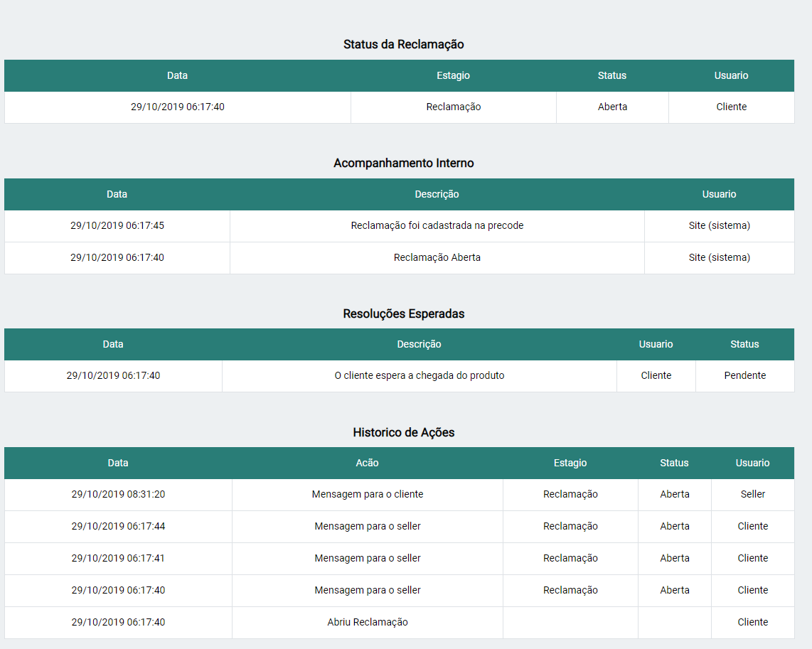Click 'Mensagem para o cliente' action cell
Image resolution: width=812 pixels, height=649 pixels.
[367, 495]
